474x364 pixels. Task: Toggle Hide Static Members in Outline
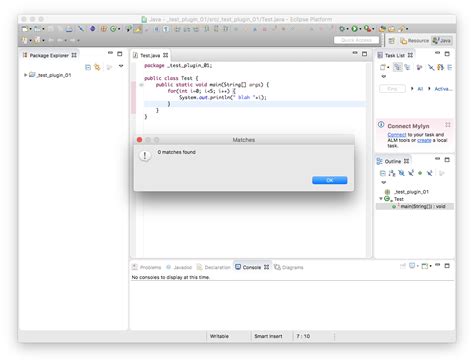[411, 173]
